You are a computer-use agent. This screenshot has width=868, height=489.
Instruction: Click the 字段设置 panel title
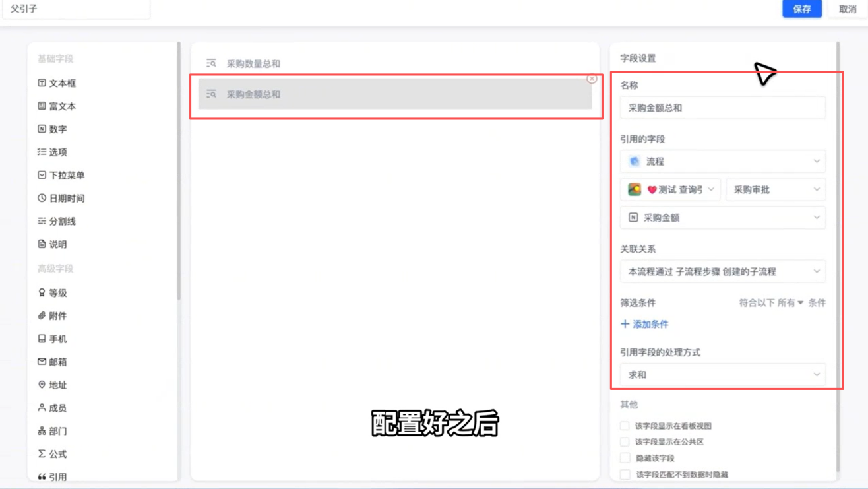638,59
